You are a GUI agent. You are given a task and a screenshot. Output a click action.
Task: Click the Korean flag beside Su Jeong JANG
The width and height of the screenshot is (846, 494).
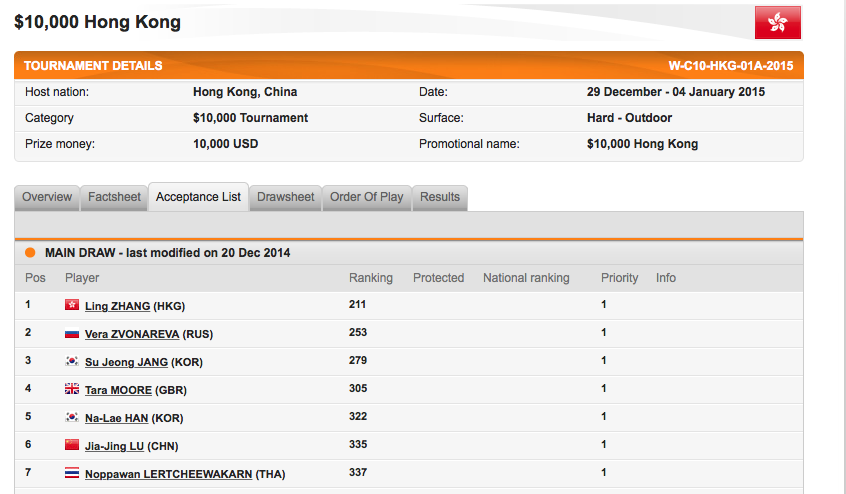pos(72,361)
